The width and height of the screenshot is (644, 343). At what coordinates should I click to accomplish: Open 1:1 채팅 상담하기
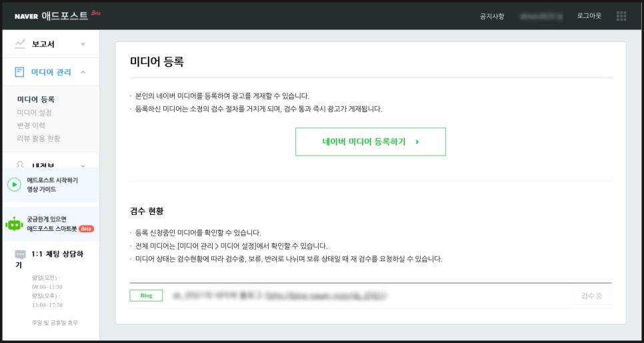(x=49, y=260)
